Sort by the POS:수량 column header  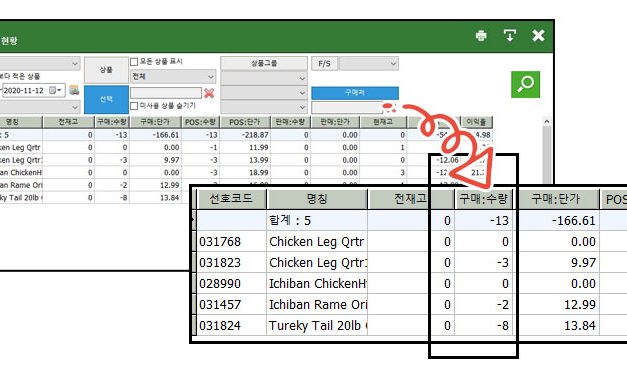tap(200, 122)
